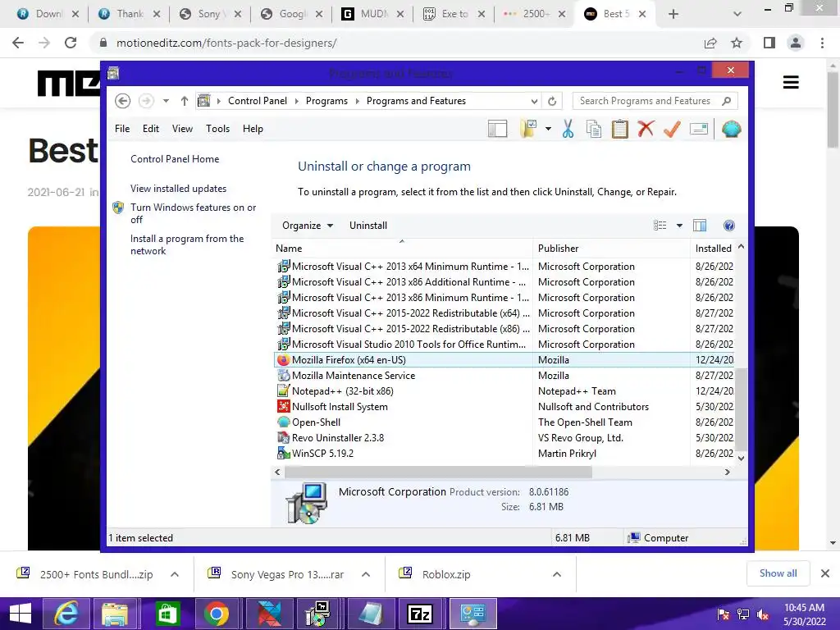Click the vertical scrollbar down arrow in list

click(741, 458)
